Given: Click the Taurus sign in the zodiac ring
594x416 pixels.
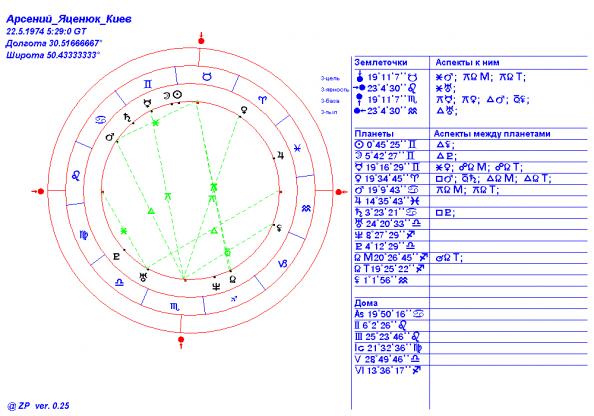Looking at the screenshot, I should pyautogui.click(x=206, y=77).
